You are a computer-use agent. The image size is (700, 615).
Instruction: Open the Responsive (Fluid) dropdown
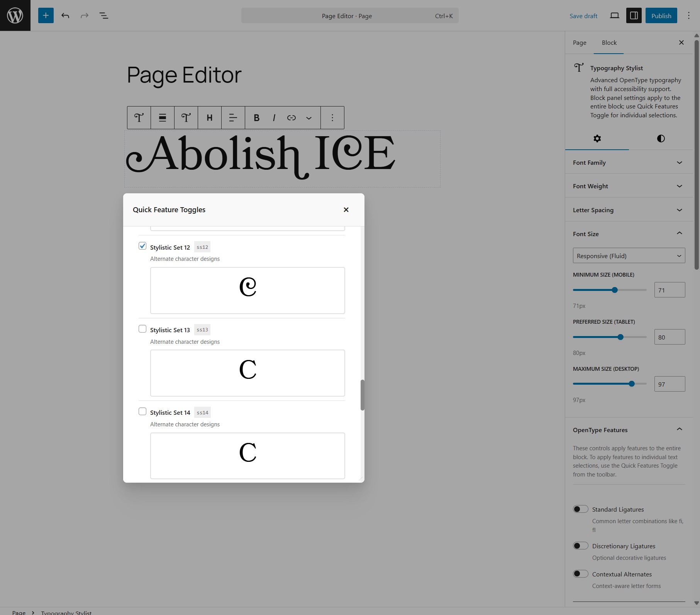tap(628, 255)
